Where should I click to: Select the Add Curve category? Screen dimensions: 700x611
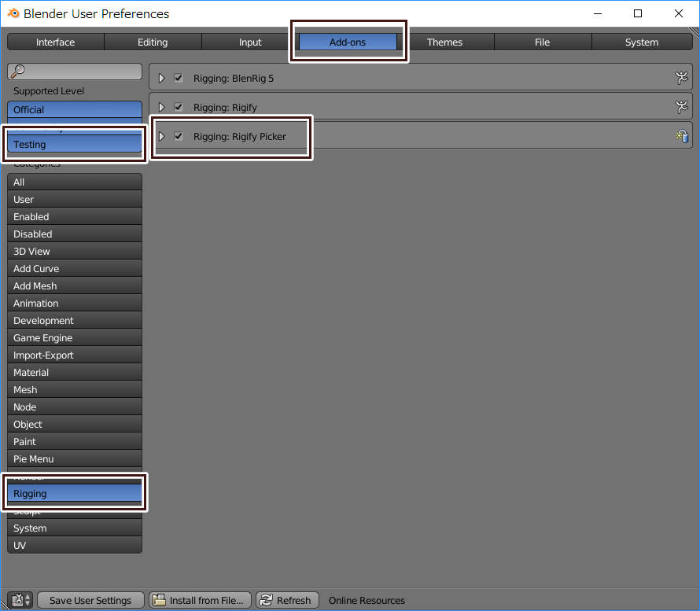[x=75, y=269]
